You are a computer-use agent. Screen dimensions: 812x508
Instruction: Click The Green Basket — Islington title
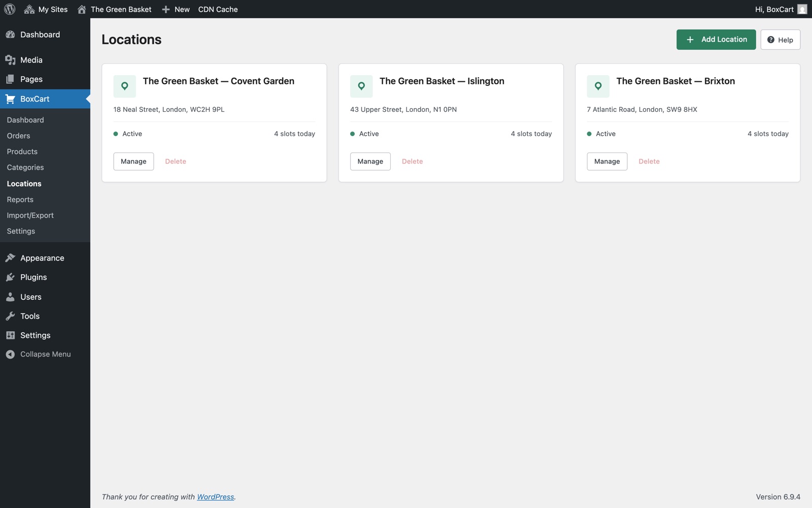click(442, 81)
